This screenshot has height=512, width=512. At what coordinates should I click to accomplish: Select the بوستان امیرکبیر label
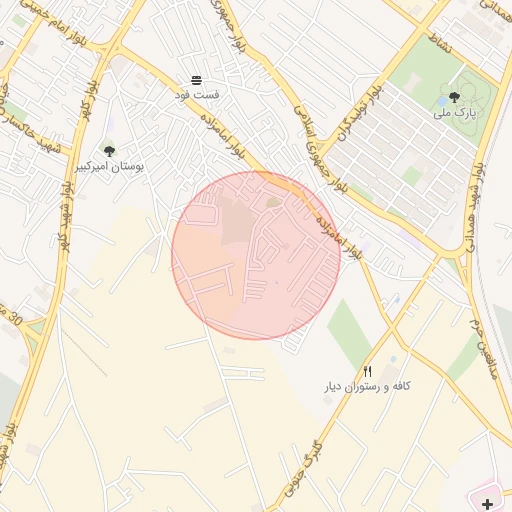pos(109,167)
